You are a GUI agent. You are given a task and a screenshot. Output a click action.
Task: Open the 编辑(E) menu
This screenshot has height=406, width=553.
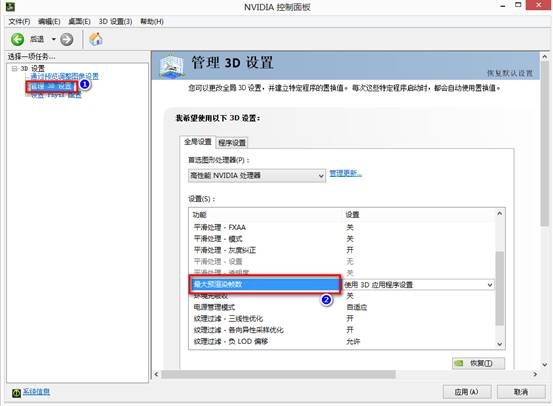(49, 22)
